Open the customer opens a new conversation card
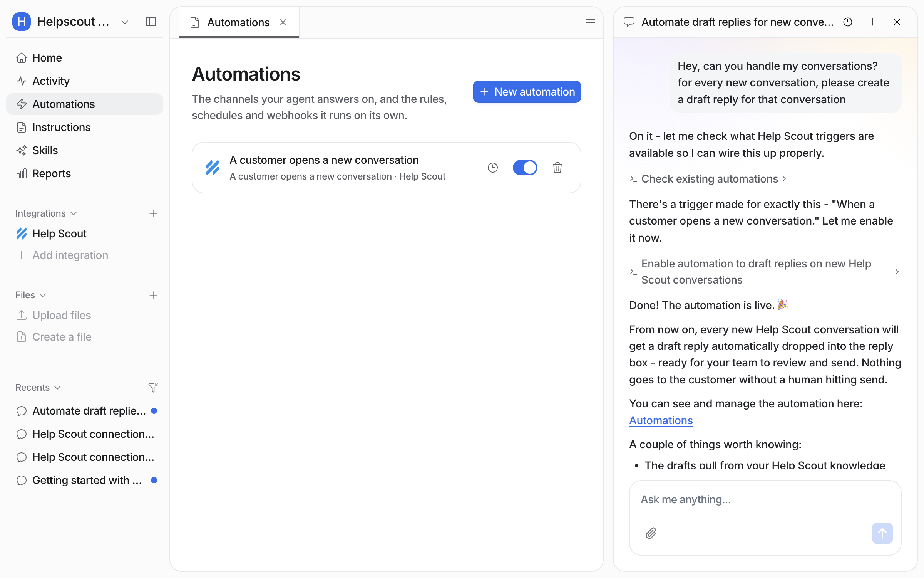 tap(387, 168)
